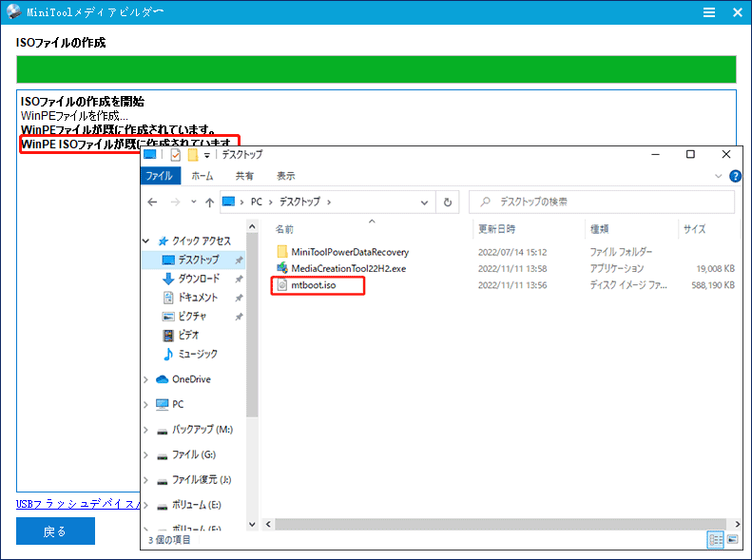Expand the ファイル (G:) drive node
Viewport: 752px width, 560px height.
click(x=145, y=455)
